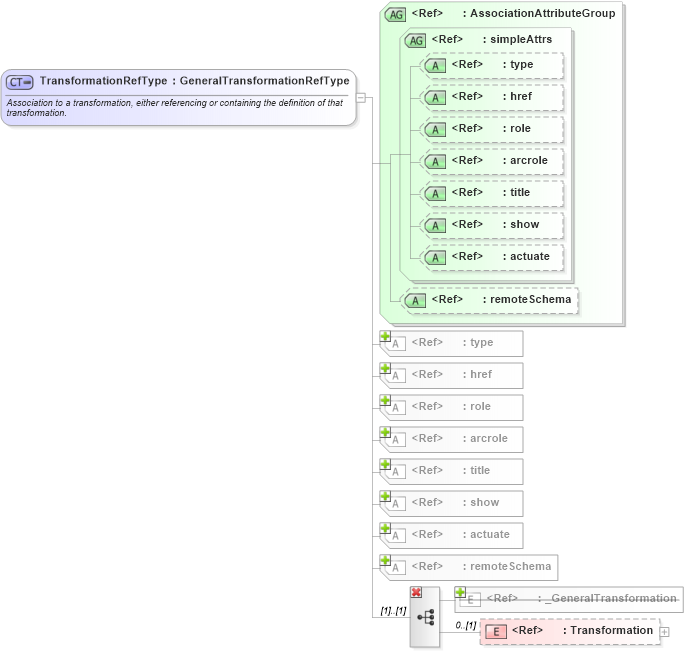Click green A icon of arcrole attribute
The height and width of the screenshot is (651, 688).
(x=435, y=161)
